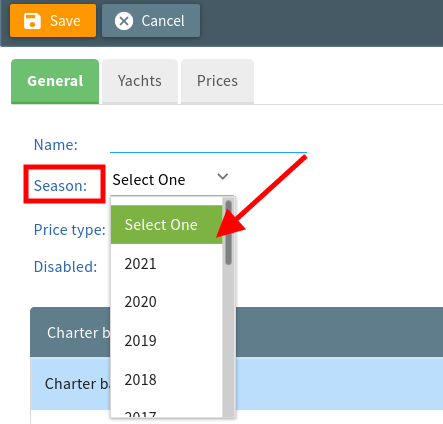Screen dimensions: 443x424
Task: Select season 2020 from the list
Action: [x=167, y=302]
